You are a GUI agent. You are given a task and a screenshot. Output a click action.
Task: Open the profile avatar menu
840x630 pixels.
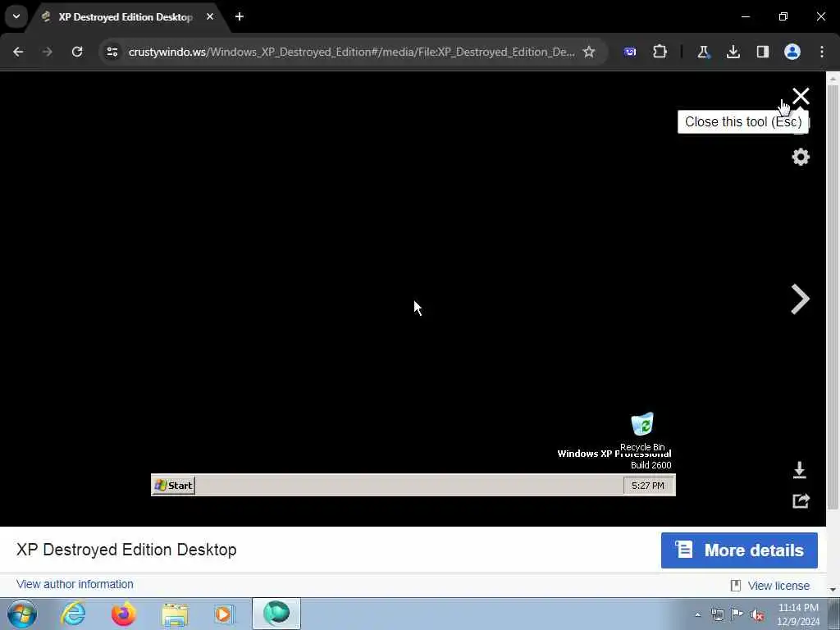point(792,52)
